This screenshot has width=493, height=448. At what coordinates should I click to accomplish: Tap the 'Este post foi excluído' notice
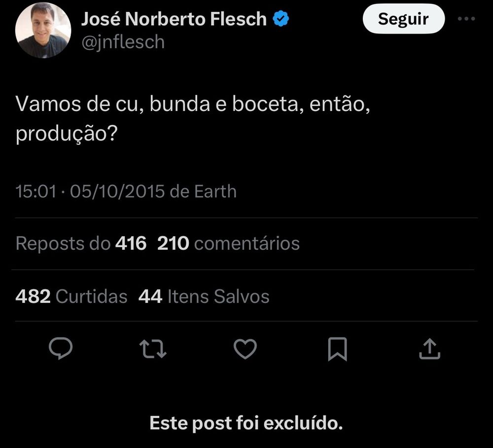(x=246, y=422)
